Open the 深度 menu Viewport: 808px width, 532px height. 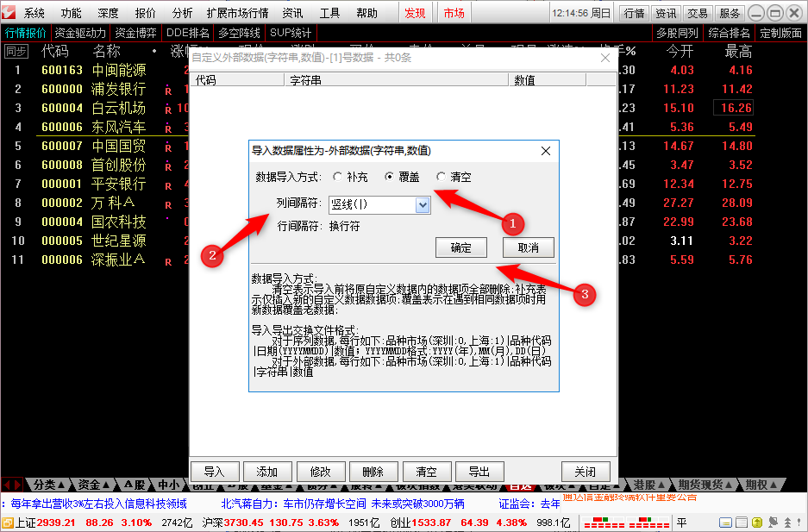(x=108, y=13)
